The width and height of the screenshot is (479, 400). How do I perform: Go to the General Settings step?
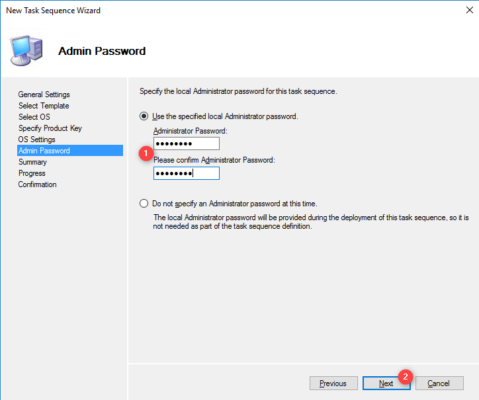[44, 94]
